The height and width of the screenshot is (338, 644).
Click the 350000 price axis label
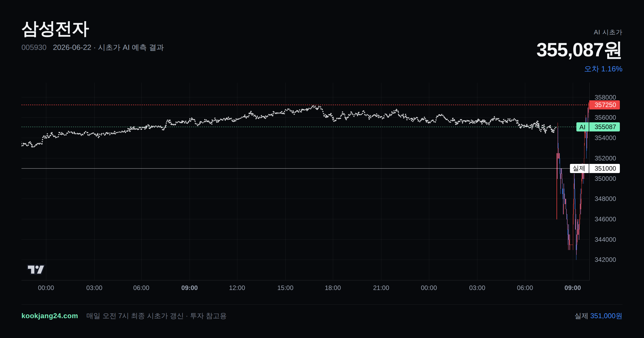tap(605, 179)
